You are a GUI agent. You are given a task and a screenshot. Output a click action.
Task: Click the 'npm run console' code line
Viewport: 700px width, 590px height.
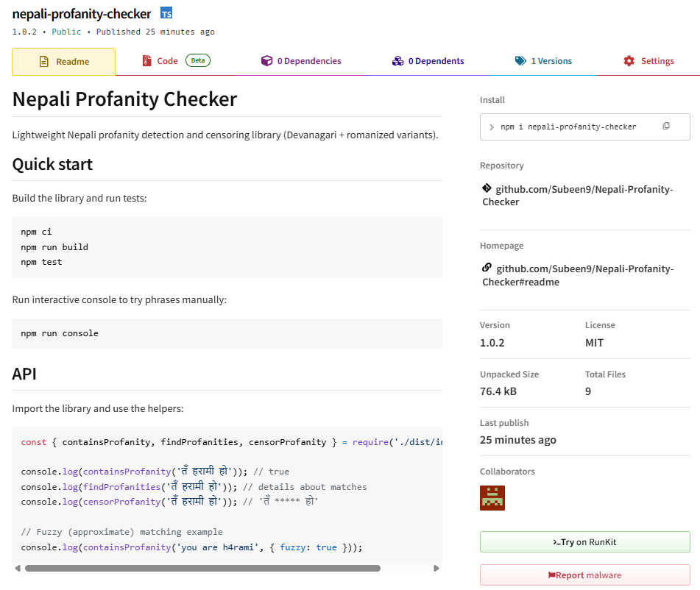click(x=60, y=333)
